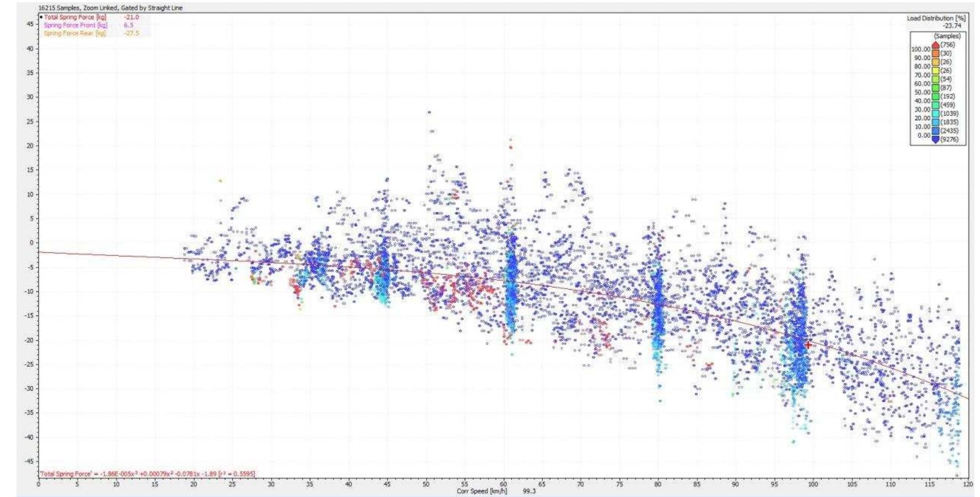Click the cyan 20.00 load color swatch
The width and height of the screenshot is (980, 497).
tap(935, 114)
